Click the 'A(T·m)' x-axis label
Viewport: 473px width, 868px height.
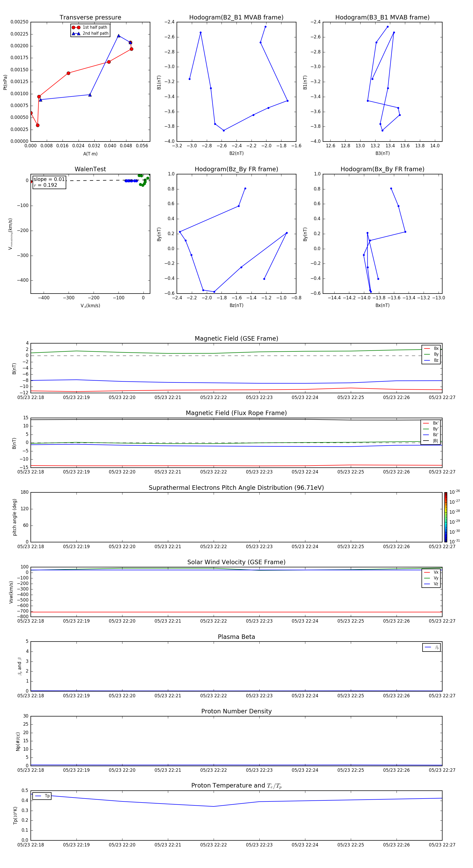point(90,154)
